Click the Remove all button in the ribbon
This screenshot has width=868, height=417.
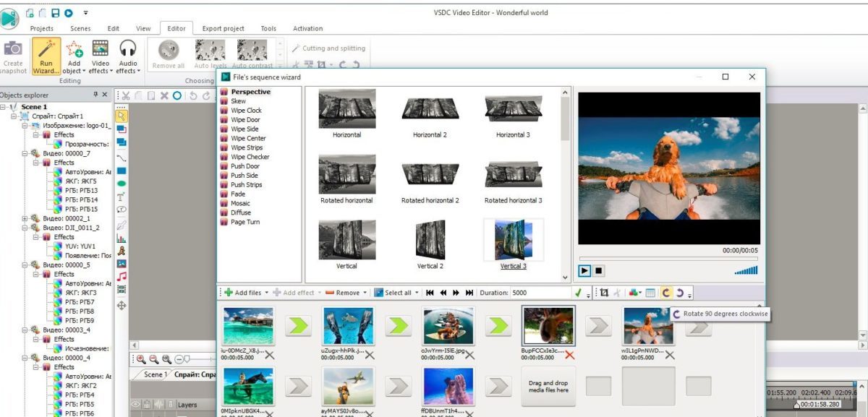pos(168,54)
